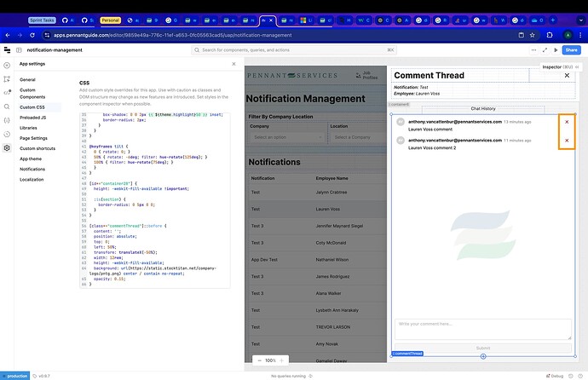
Task: Open the Code icon in left sidebar
Action: [x=7, y=92]
